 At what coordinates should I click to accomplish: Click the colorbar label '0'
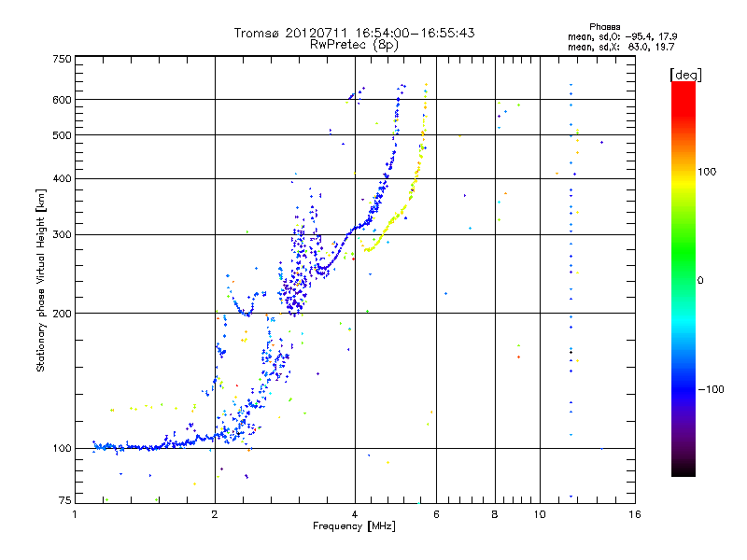700,281
